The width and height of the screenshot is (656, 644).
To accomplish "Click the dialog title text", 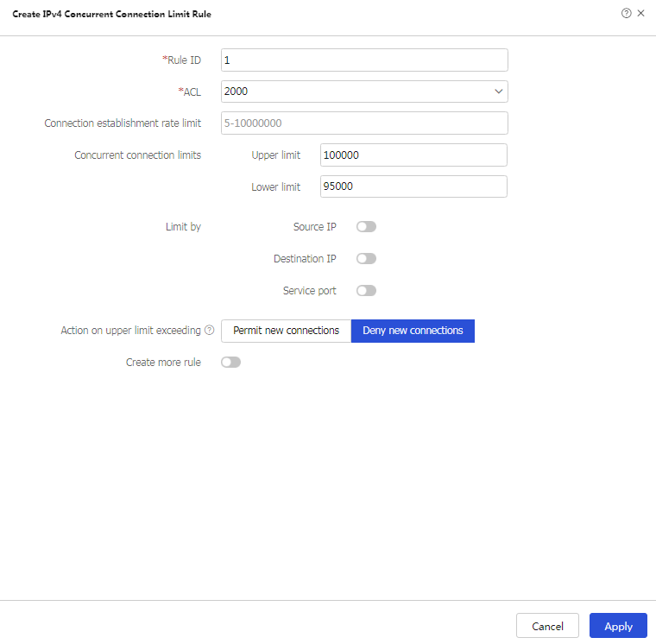I will tap(111, 14).
